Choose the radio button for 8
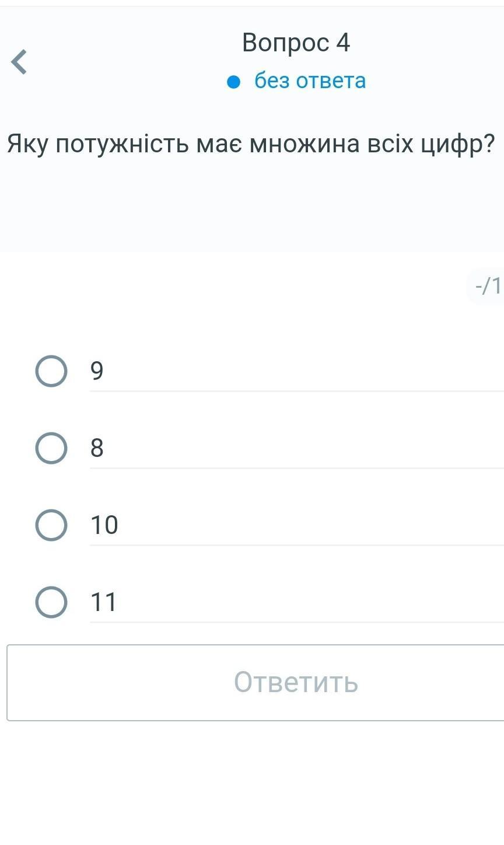Image resolution: width=504 pixels, height=845 pixels. [51, 448]
